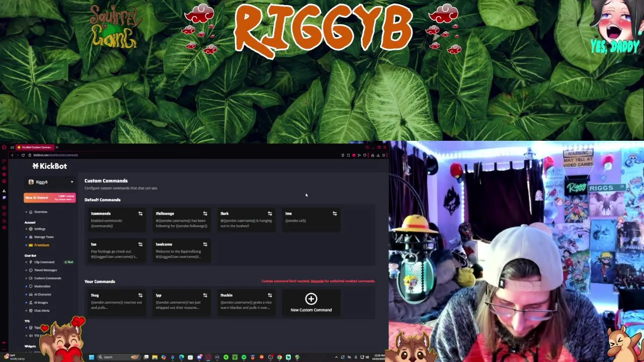Click the !welcome command title
The width and height of the screenshot is (644, 362).
pos(164,244)
